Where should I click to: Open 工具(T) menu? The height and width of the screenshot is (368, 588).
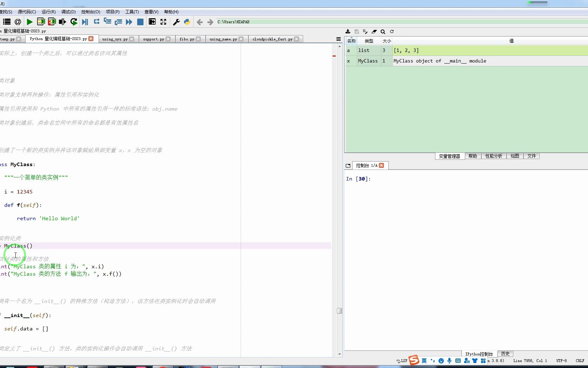(x=132, y=12)
